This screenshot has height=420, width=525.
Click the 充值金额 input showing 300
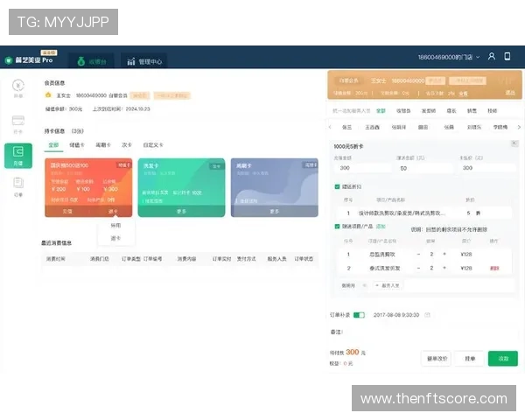click(362, 168)
